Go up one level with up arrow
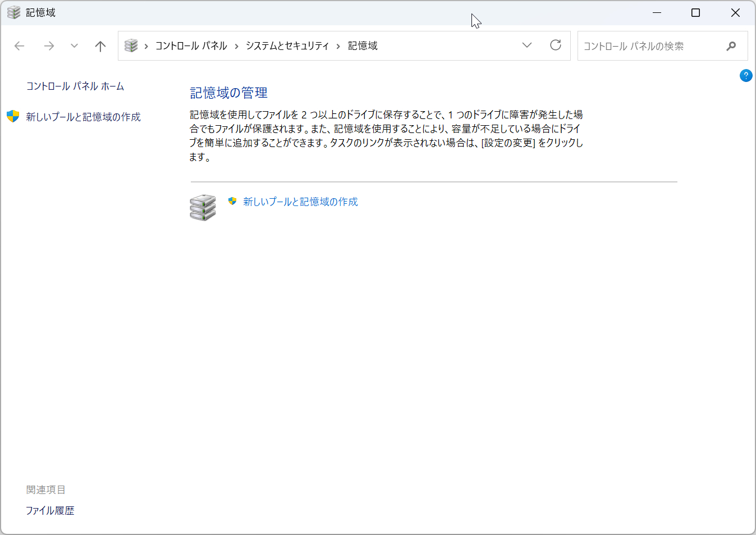Screen dimensions: 756x535 [x=100, y=46]
